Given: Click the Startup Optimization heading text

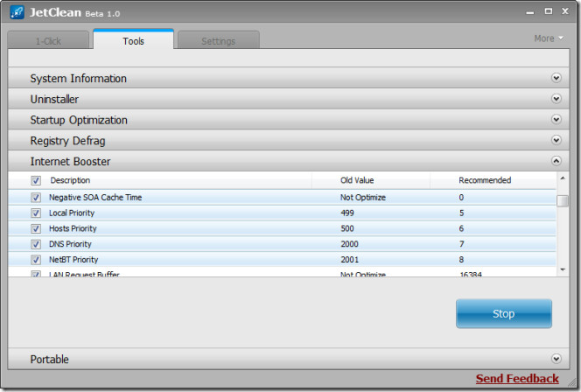Looking at the screenshot, I should 79,120.
